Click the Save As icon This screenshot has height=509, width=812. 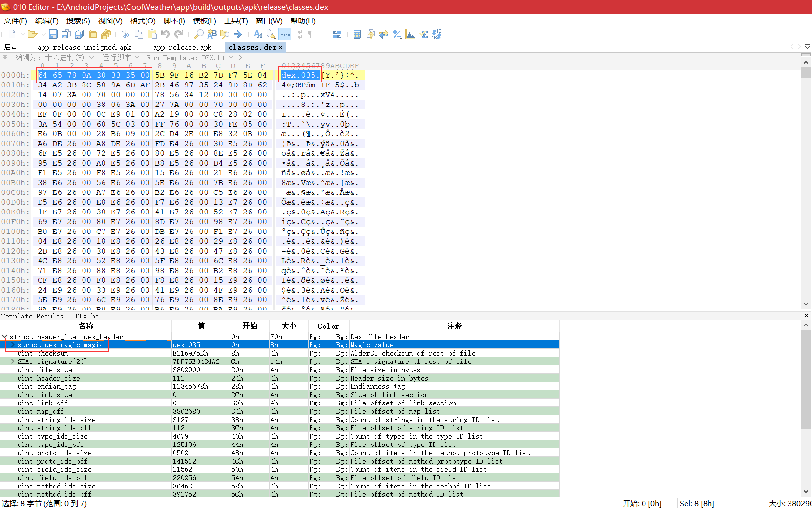coord(66,34)
